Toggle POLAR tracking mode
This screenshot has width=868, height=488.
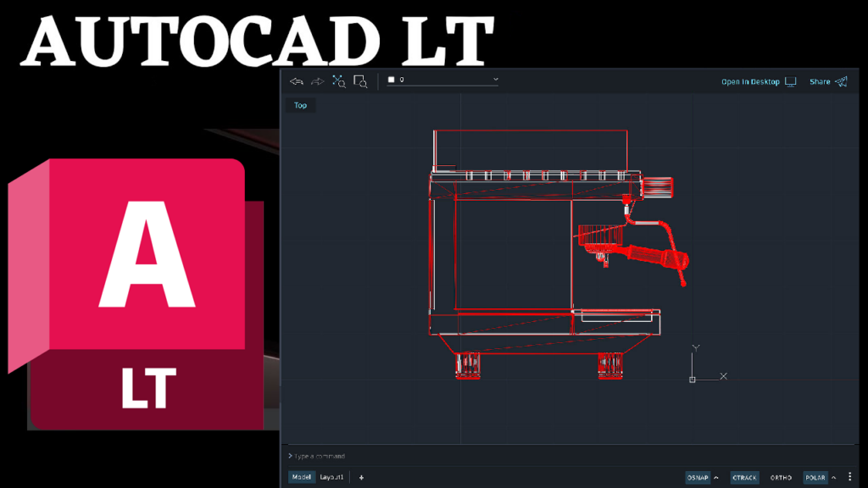pos(815,478)
